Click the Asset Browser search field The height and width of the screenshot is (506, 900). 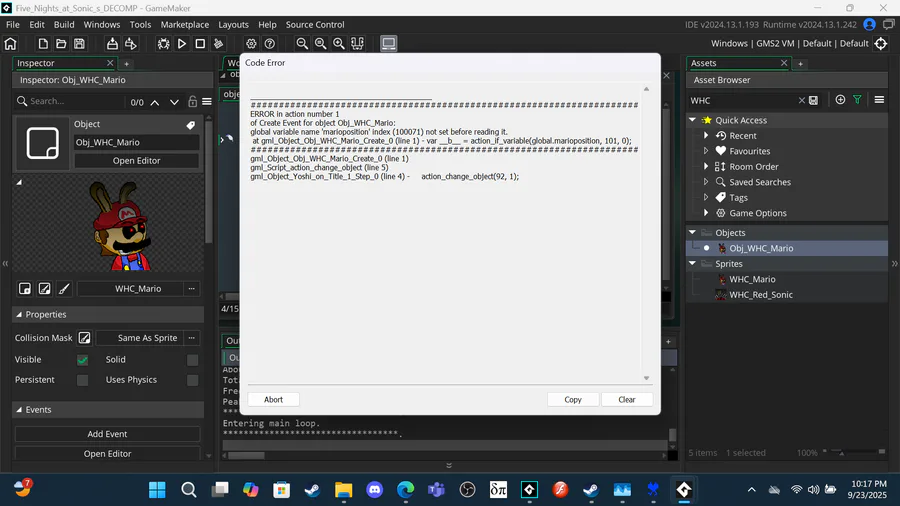tap(742, 100)
